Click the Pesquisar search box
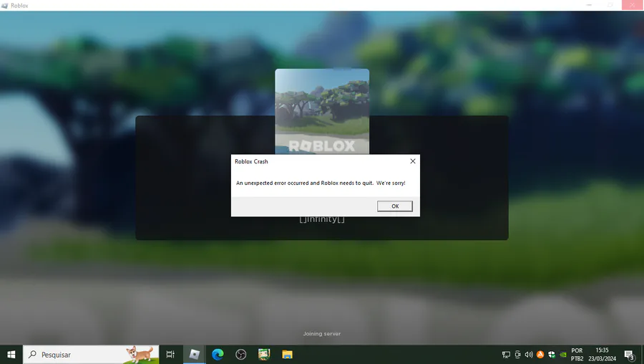The image size is (644, 364). click(91, 355)
